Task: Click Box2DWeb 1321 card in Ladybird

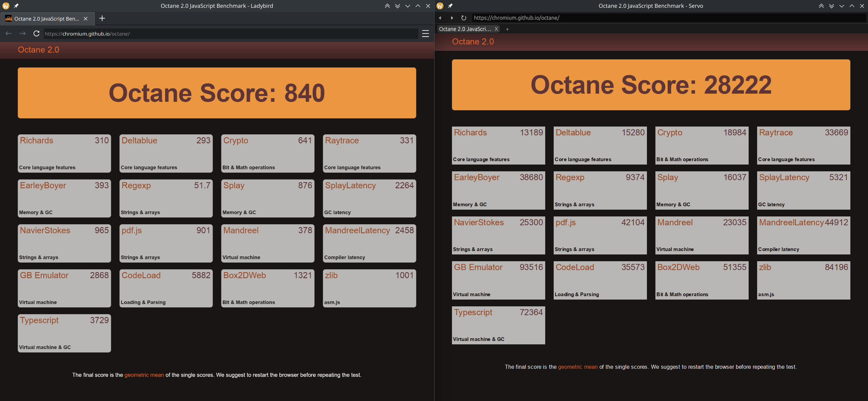Action: click(268, 288)
